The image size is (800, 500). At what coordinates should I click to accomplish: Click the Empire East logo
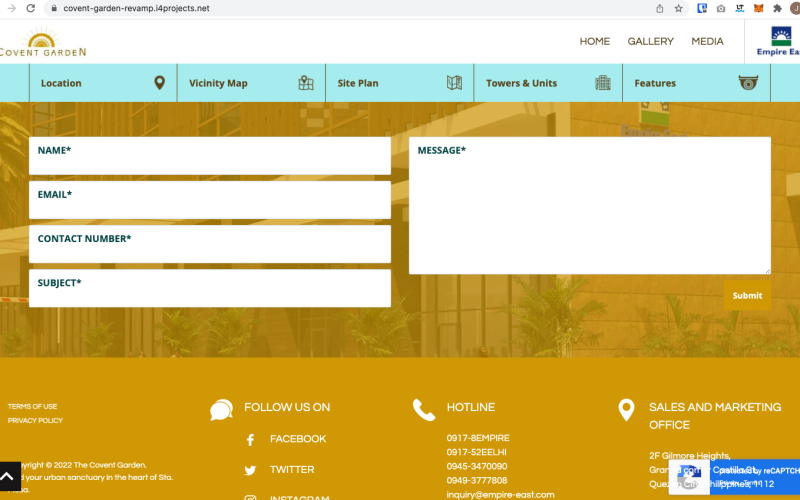779,41
